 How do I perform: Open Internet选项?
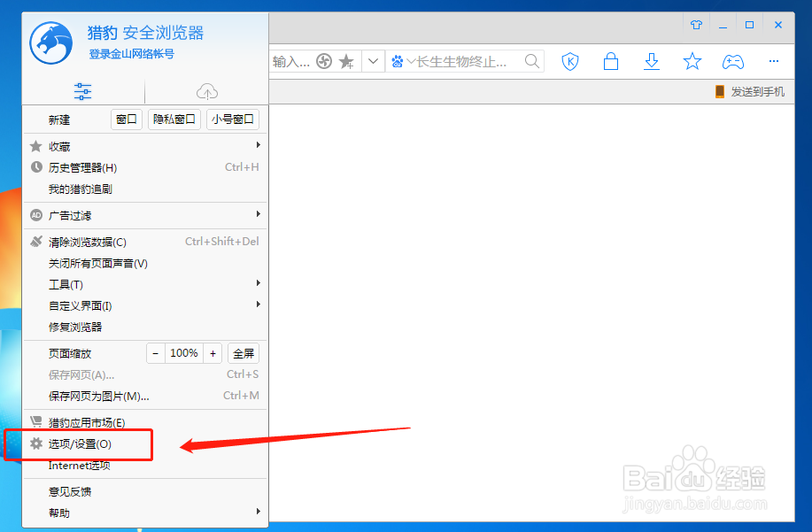[145, 466]
